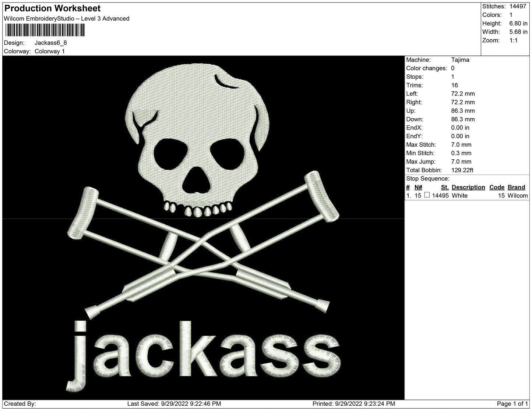Screen dimensions: 532x409
Task: Select the stitch count "14497"
Action: (518, 7)
